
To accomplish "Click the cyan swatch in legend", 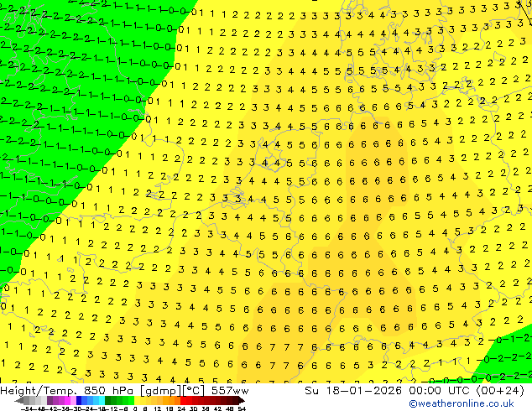I will pos(102,400).
